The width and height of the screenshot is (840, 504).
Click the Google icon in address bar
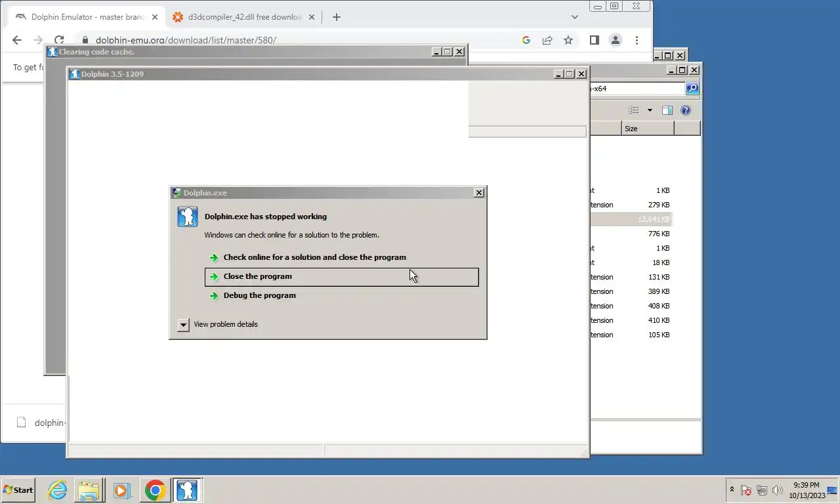[x=526, y=40]
